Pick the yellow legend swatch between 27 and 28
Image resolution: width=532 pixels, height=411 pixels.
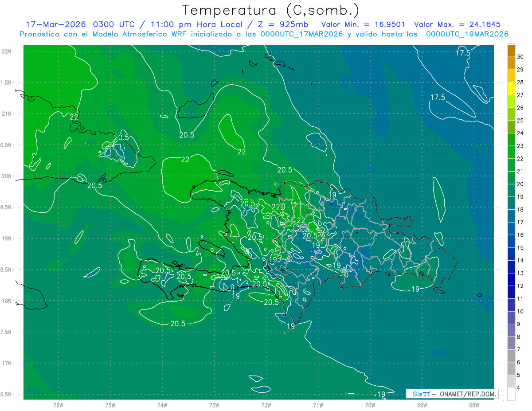click(x=511, y=89)
